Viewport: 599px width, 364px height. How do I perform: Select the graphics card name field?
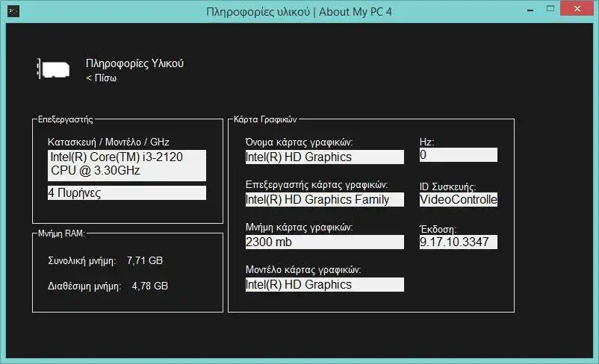tap(325, 157)
